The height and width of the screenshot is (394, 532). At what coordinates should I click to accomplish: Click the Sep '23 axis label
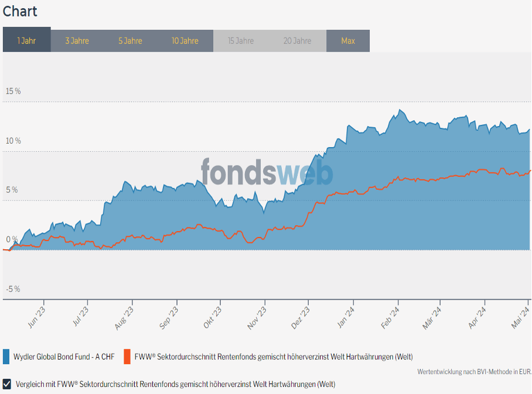(x=168, y=318)
